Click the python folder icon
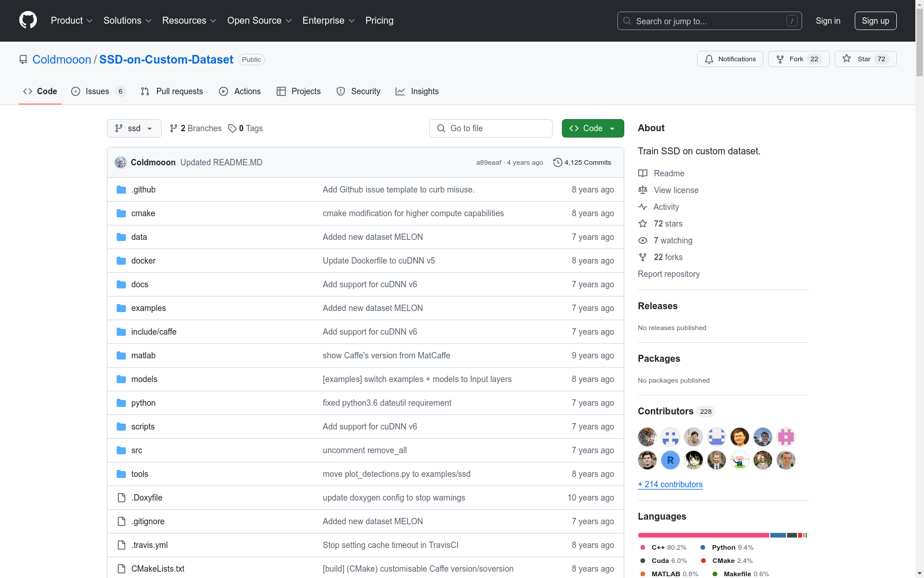 point(121,403)
